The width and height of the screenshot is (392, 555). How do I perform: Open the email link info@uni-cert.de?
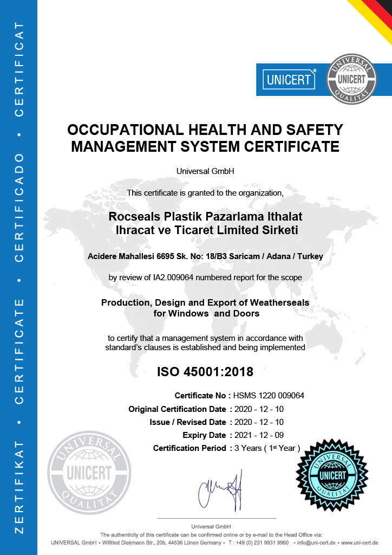[x=316, y=543]
